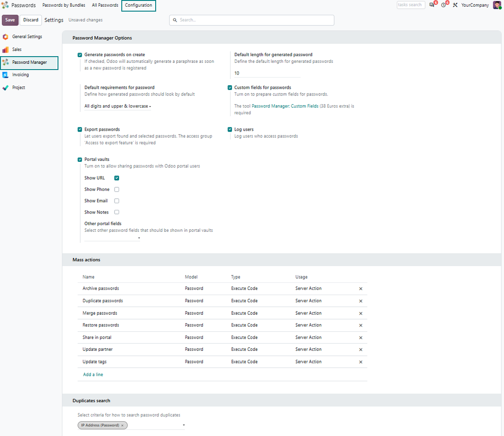Image resolution: width=504 pixels, height=436 pixels.
Task: Open Passwords by Bundles menu
Action: [64, 5]
